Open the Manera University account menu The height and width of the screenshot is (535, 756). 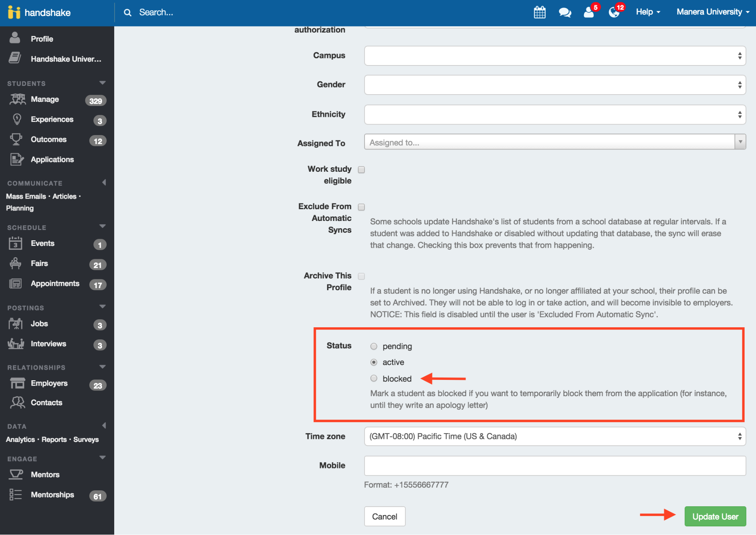(x=713, y=12)
